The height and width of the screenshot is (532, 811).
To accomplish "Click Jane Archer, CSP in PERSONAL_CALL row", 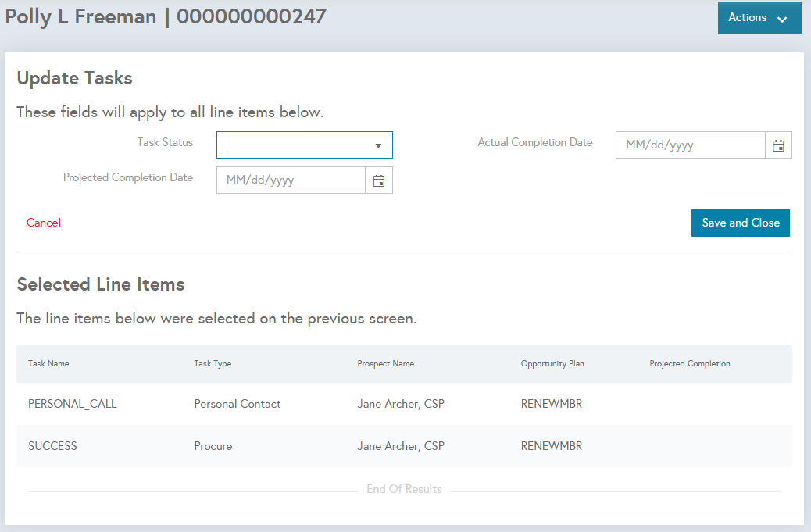I will click(401, 404).
